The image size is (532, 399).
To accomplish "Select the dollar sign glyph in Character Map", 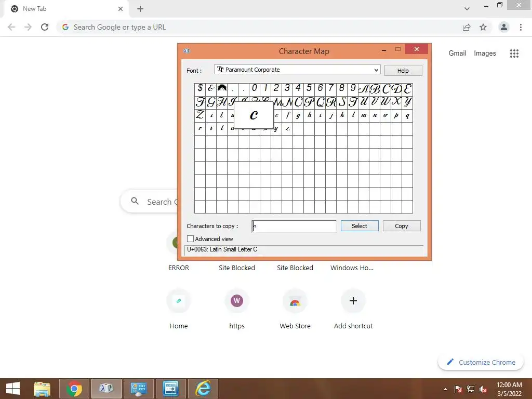I will click(200, 88).
